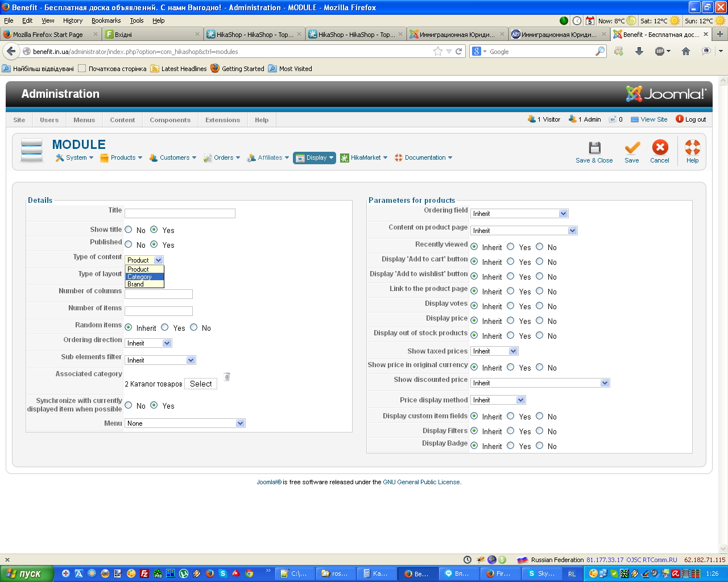Open a new browser tab with plus icon
728x582 pixels.
(719, 34)
